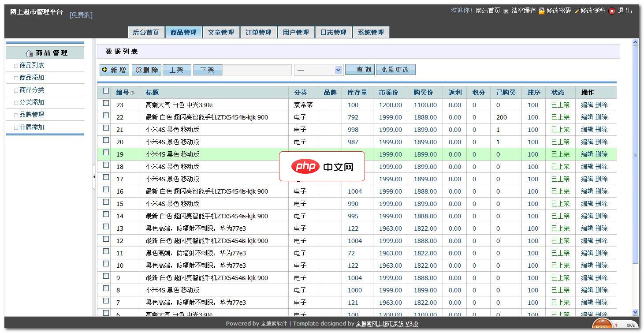The width and height of the screenshot is (644, 333).
Task: Check the select-all checkbox in table header
Action: [x=106, y=90]
